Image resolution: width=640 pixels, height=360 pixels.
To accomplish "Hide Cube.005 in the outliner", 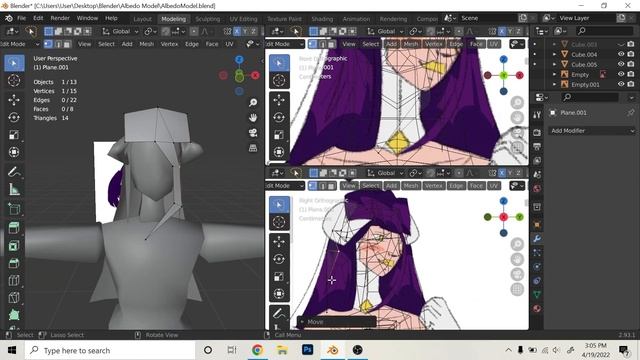I will [621, 64].
